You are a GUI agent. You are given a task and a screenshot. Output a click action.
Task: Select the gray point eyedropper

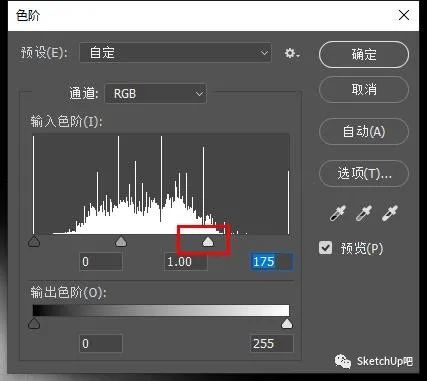click(x=364, y=213)
